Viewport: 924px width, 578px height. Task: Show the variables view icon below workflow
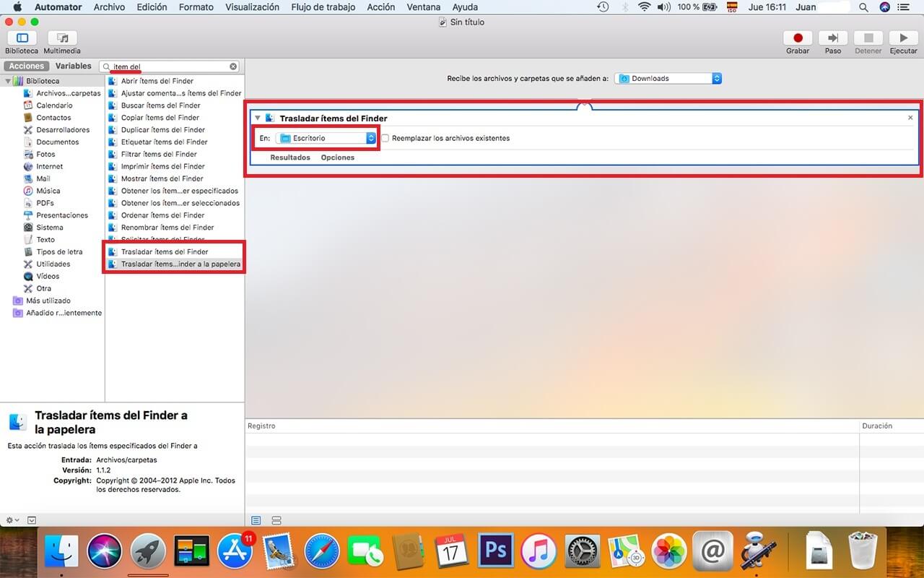click(x=276, y=520)
